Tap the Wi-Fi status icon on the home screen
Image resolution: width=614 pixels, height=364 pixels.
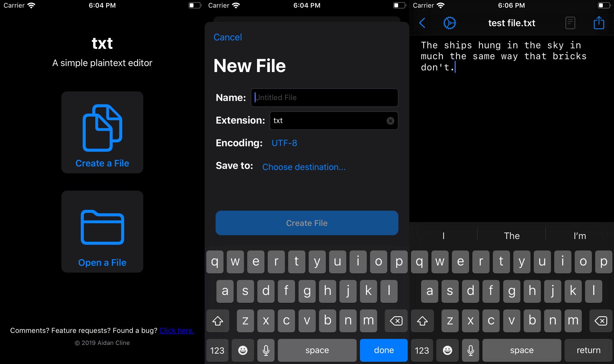pos(31,5)
